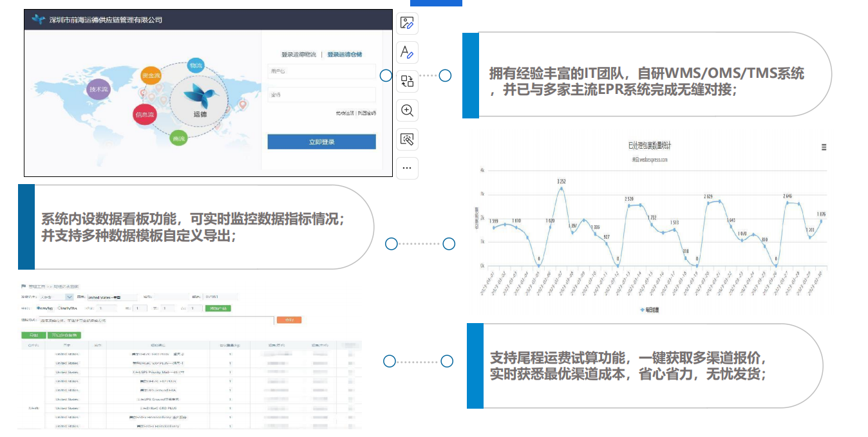This screenshot has height=437, width=868.
Task: Open the warehouse dropdown in freight form
Action: point(56,297)
